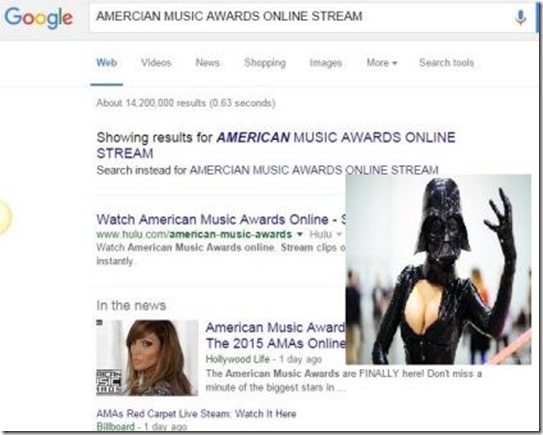Expand the More dropdown
This screenshot has width=543, height=435.
[x=382, y=63]
